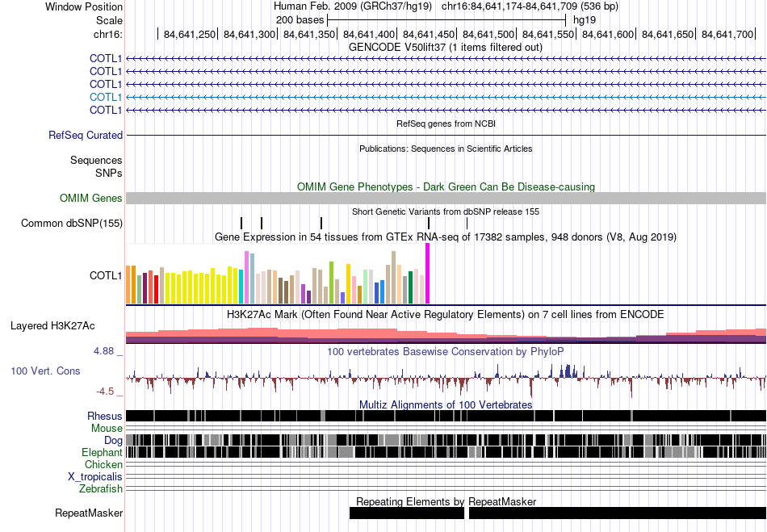Click the COTL1 label of the GTEx track
Viewport: 767px width, 532px height.
106,276
